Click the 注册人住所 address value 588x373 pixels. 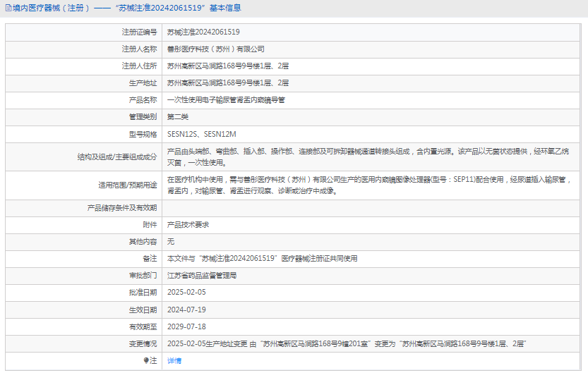228,66
